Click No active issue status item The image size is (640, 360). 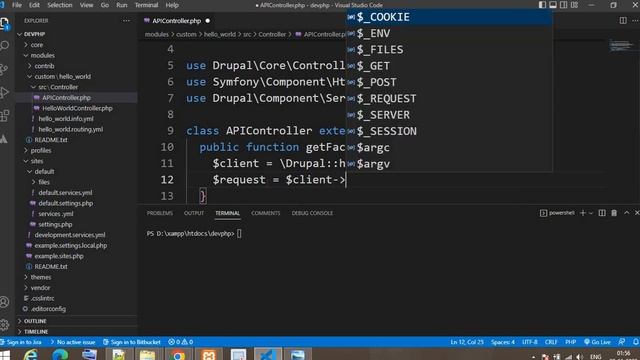click(x=73, y=342)
